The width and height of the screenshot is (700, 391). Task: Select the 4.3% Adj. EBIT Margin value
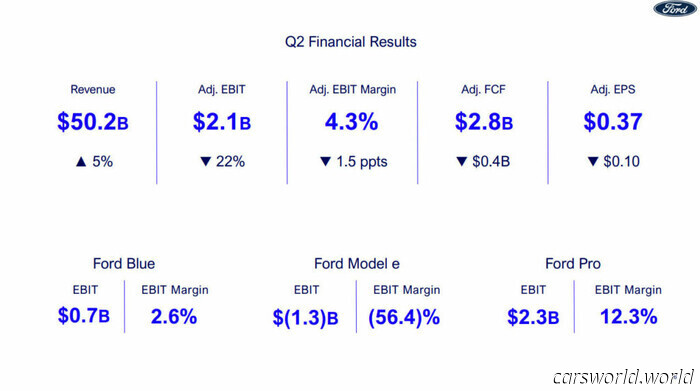point(351,121)
